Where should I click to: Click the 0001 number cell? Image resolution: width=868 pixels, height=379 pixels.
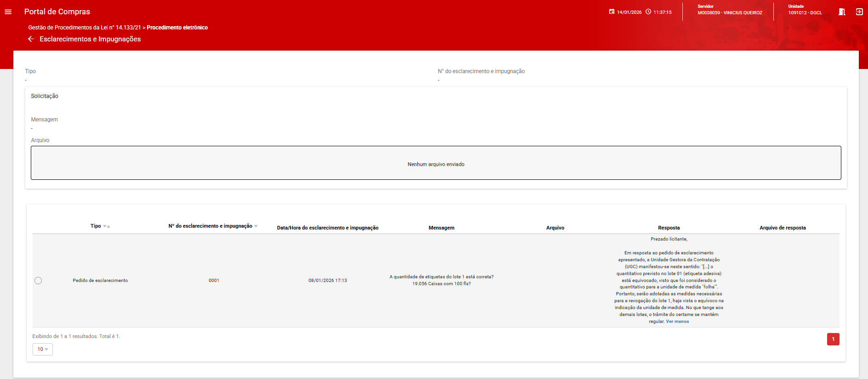click(x=214, y=281)
